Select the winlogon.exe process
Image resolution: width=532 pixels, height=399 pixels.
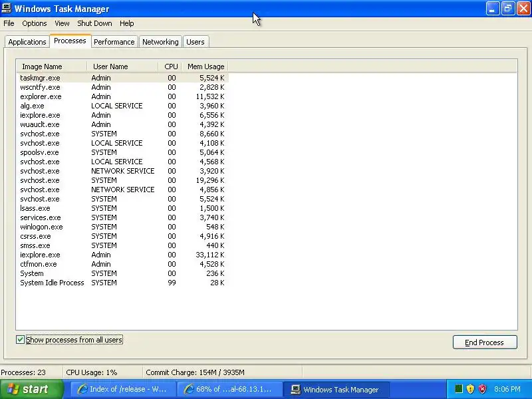[x=122, y=227]
